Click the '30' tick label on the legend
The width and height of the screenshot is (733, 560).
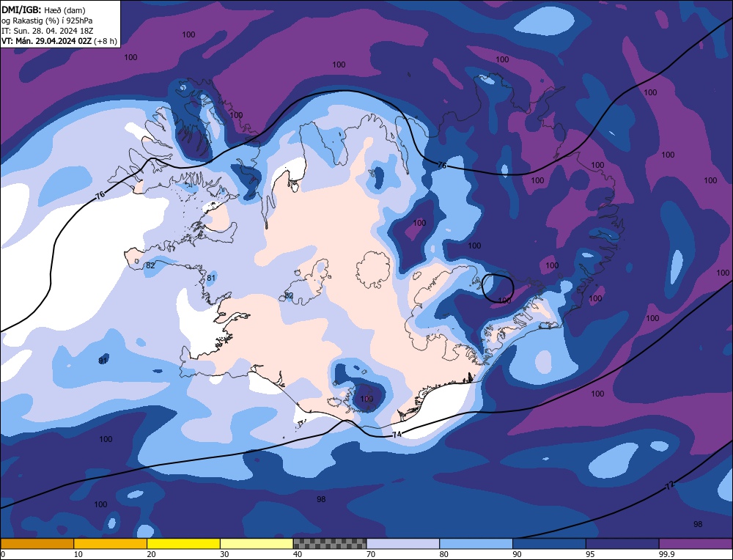(x=224, y=554)
